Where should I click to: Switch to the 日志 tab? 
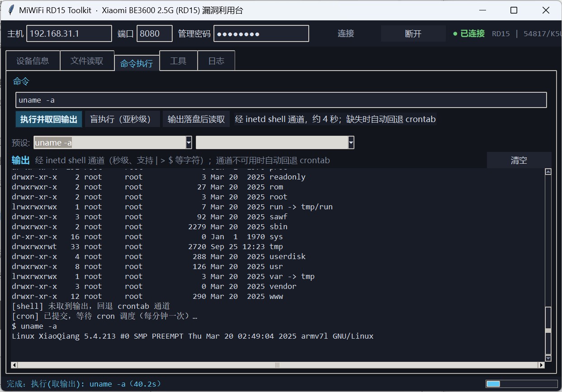(216, 61)
